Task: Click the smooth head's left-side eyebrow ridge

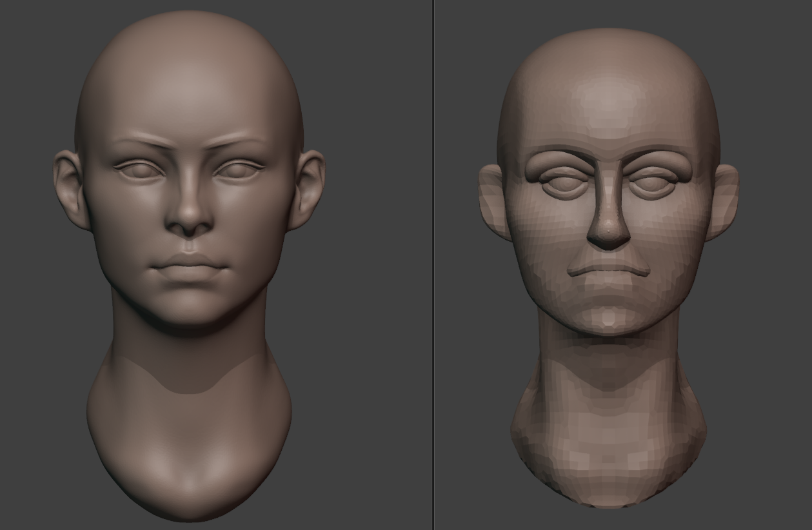Action: tap(142, 141)
